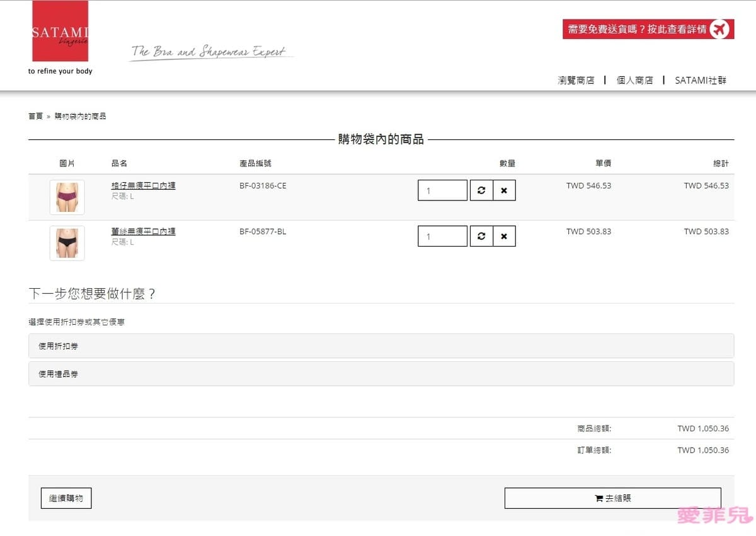Proceed with the 去結賬 checkout button
756x536 pixels.
click(x=612, y=498)
